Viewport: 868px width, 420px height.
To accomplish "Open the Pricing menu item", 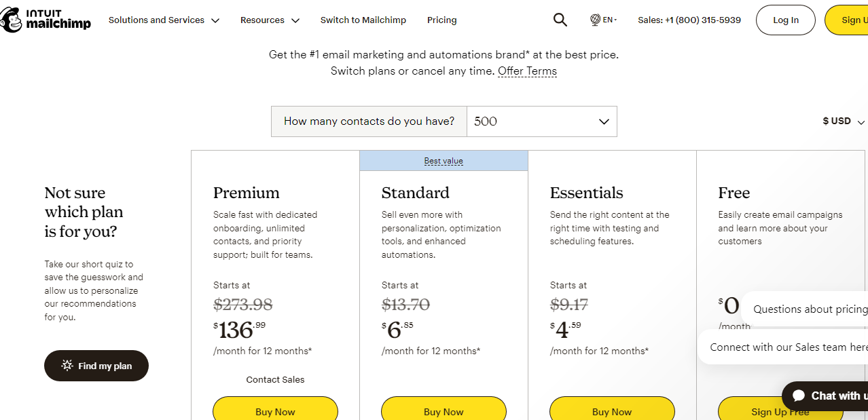I will [x=441, y=20].
